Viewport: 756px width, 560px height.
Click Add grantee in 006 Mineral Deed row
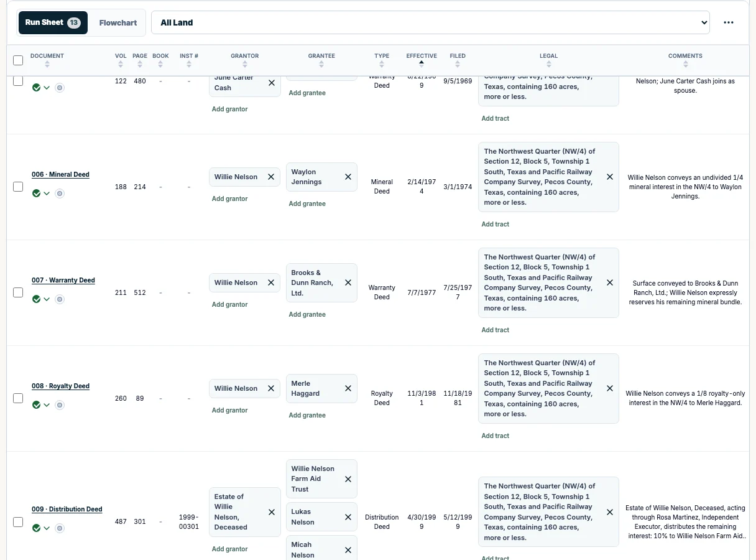coord(307,204)
